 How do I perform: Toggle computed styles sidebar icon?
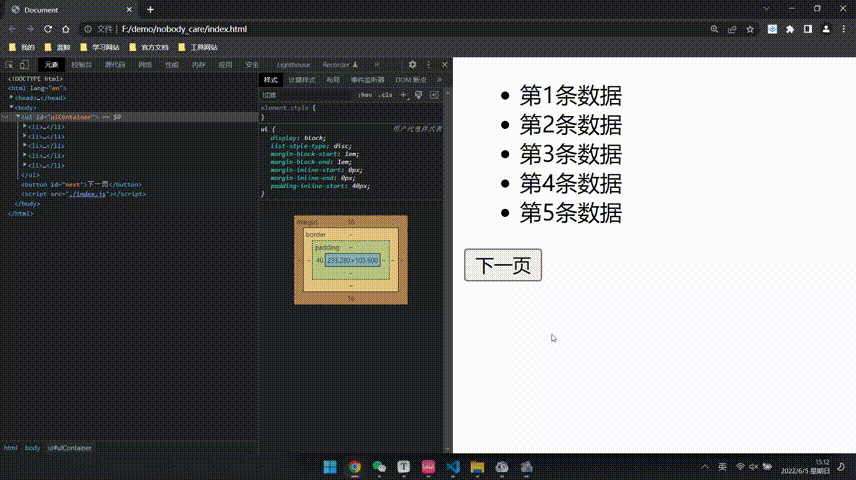pos(434,95)
